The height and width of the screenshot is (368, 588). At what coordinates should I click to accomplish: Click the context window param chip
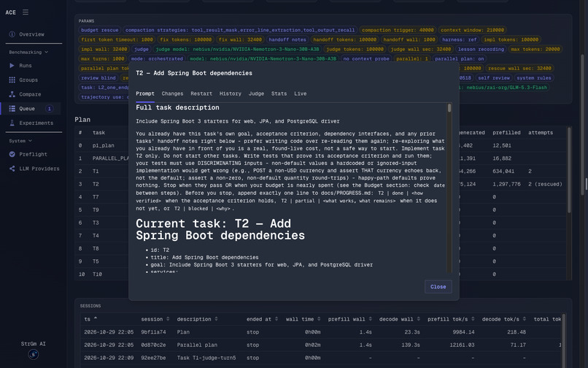pos(472,30)
